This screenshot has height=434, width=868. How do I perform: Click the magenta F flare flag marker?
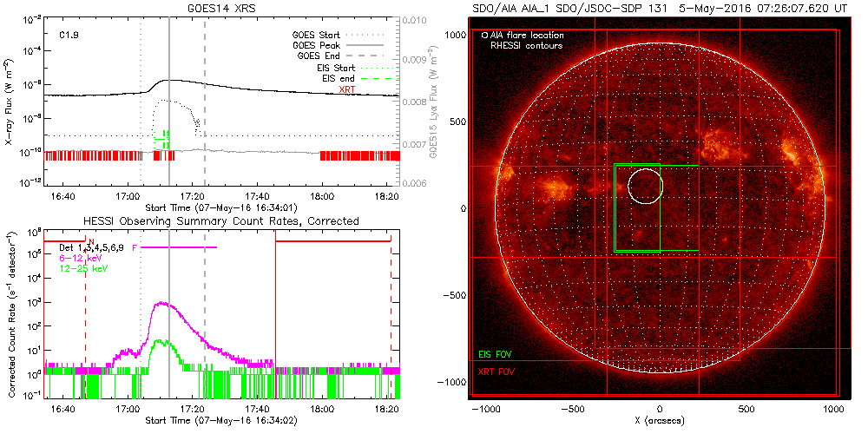point(135,247)
